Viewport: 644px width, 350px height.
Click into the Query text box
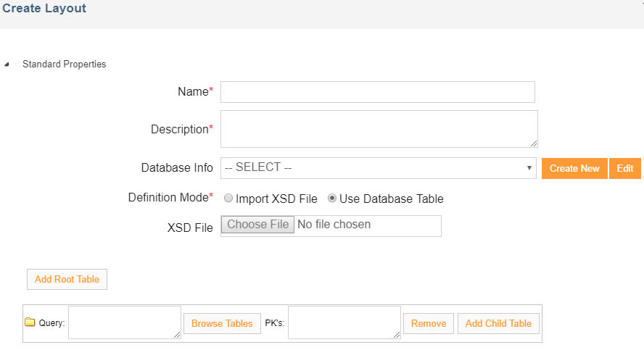click(x=123, y=322)
